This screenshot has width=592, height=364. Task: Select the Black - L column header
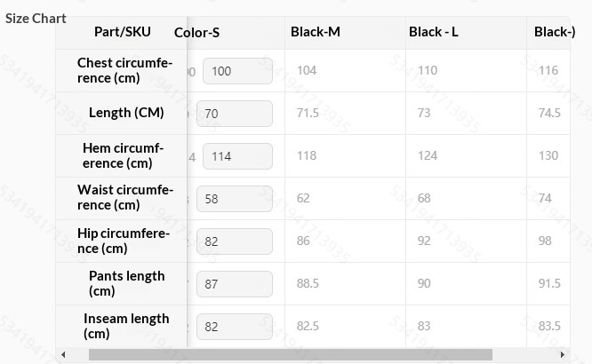(434, 33)
